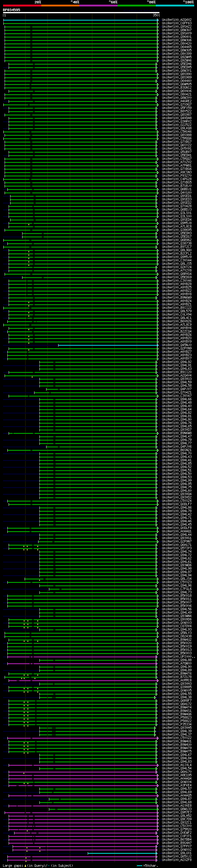
Task: Click the UniRef100_Q3HRV2 label
Action: coord(176,121)
